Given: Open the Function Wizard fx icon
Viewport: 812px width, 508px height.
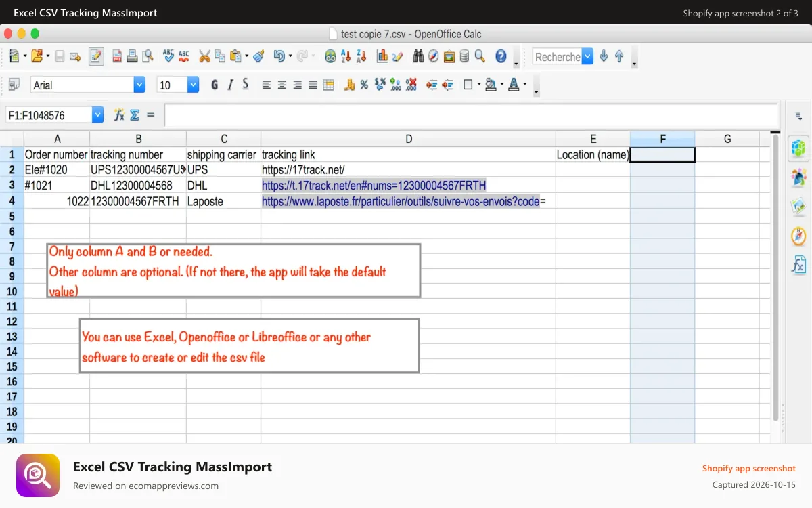Looking at the screenshot, I should tap(119, 115).
